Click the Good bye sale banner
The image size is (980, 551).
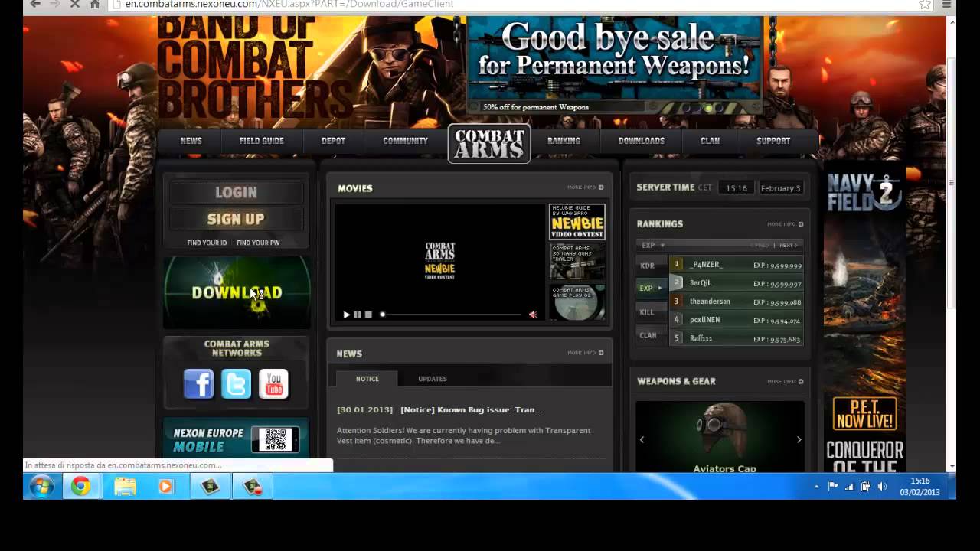pos(614,59)
